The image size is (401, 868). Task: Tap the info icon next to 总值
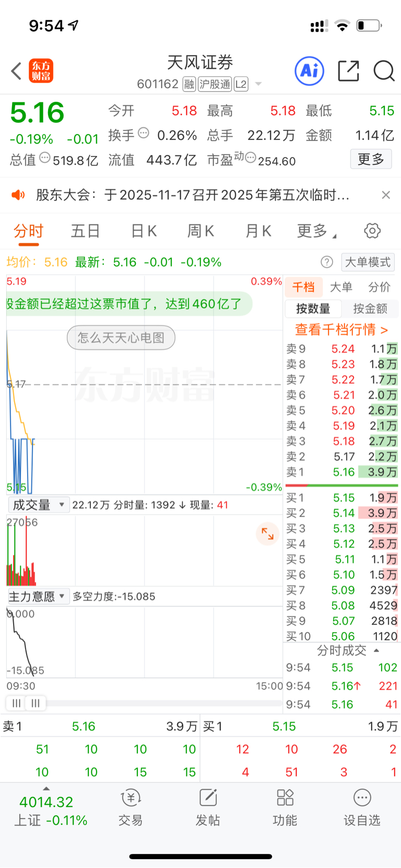point(45,158)
